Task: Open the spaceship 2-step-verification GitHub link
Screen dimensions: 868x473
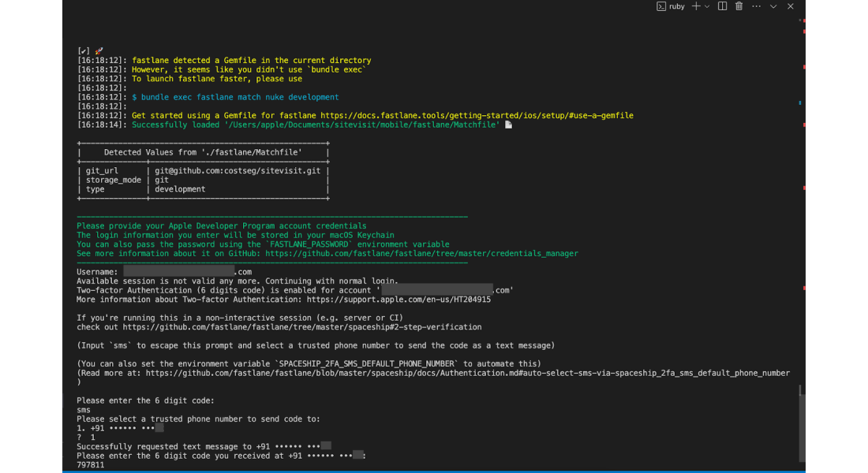Action: (x=302, y=327)
